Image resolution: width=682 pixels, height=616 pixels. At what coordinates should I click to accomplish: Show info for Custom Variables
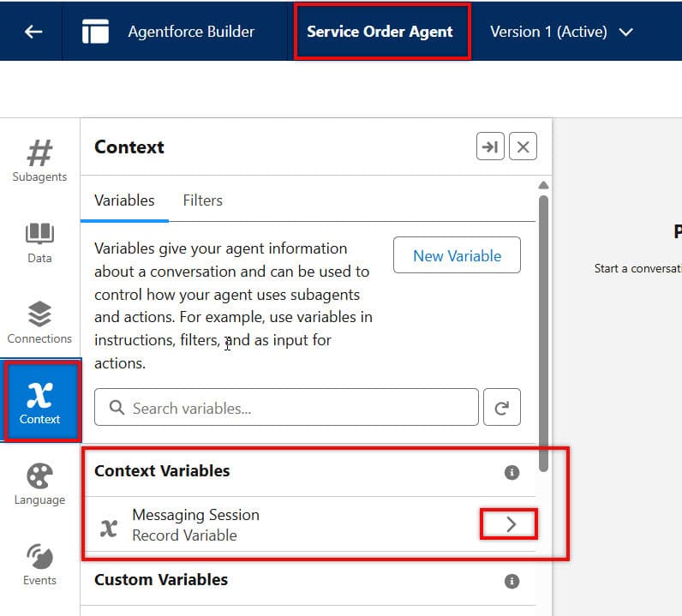[x=512, y=581]
